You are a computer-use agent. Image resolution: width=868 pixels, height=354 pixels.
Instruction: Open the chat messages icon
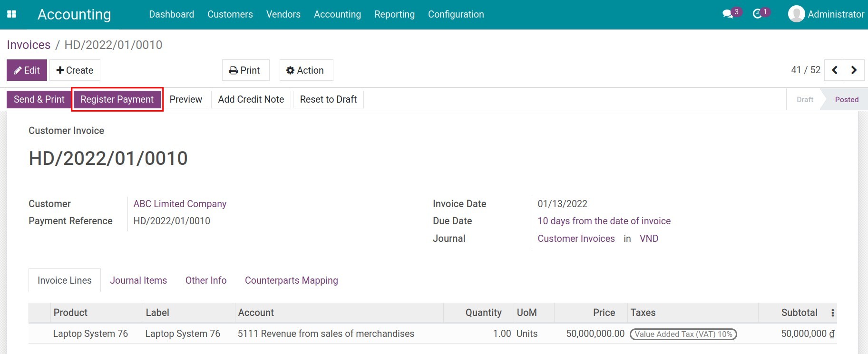[x=728, y=14]
